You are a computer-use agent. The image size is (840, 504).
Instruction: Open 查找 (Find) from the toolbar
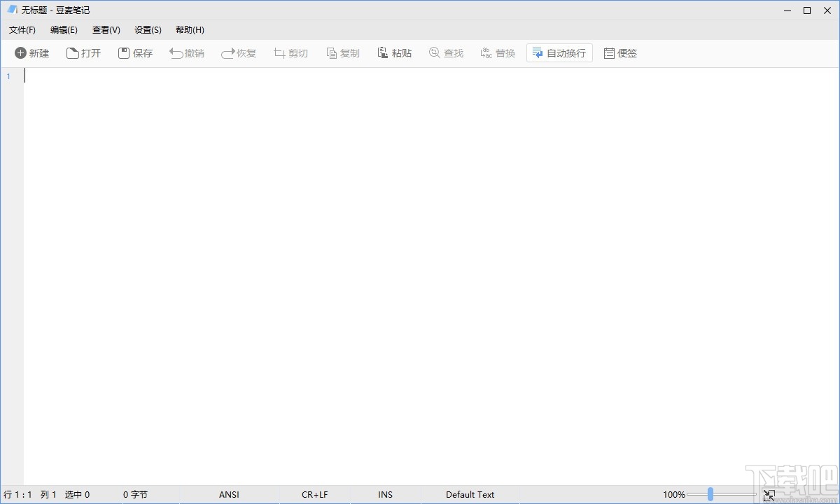click(x=447, y=53)
